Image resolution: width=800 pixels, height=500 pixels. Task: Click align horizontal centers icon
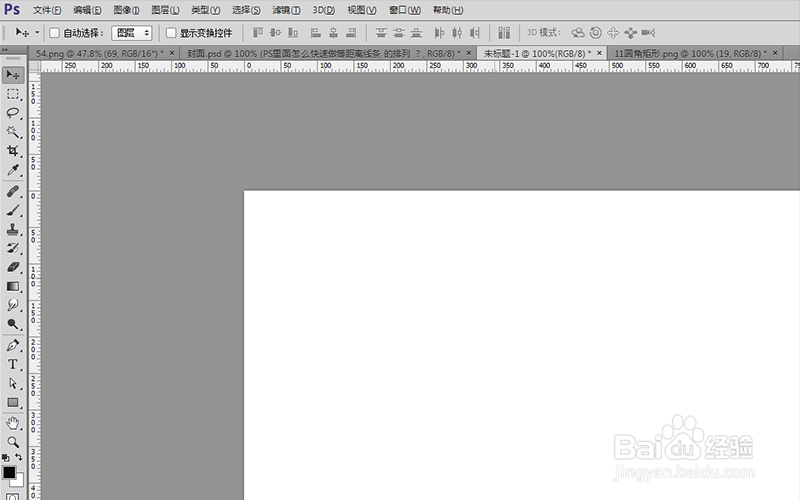click(333, 33)
